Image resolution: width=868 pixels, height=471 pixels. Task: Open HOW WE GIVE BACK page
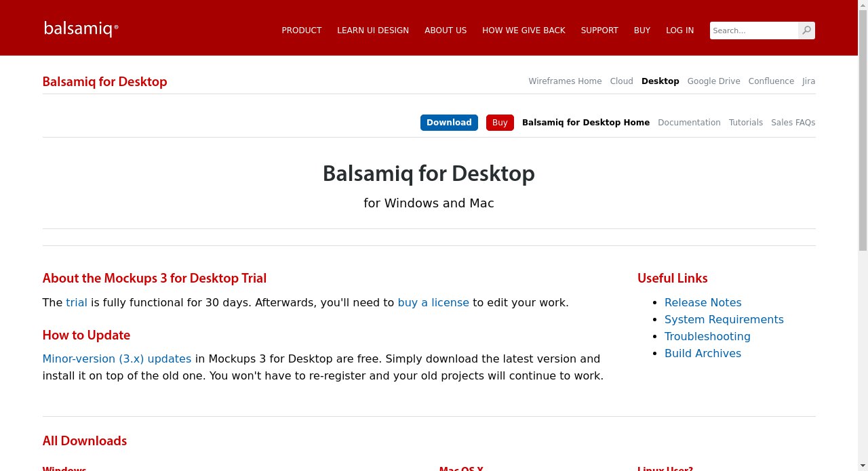(524, 30)
